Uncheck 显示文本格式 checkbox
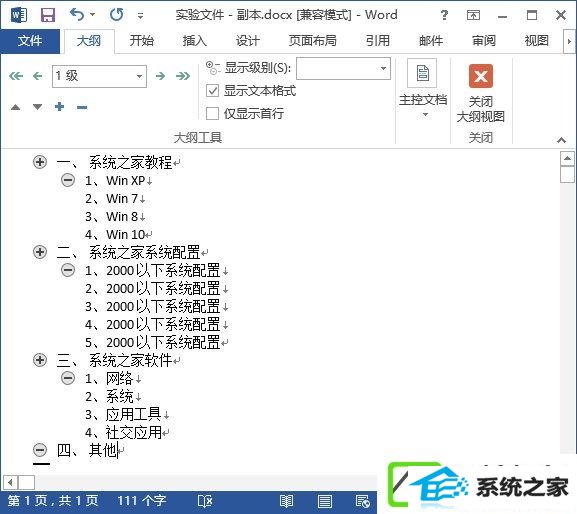Screen dimensions: 577x514 pos(212,91)
